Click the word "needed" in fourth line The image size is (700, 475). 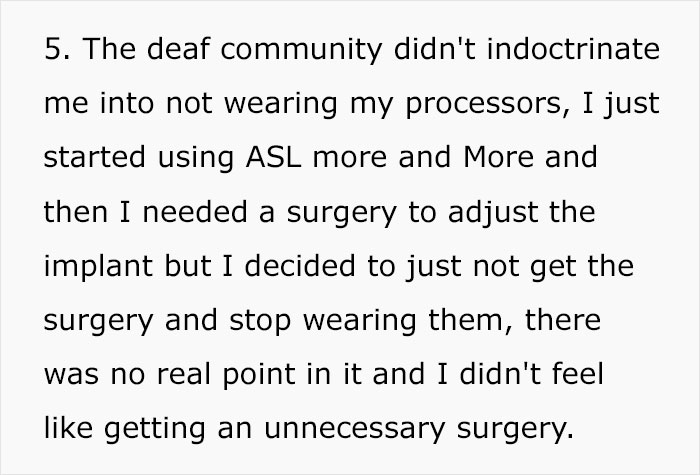[195, 212]
